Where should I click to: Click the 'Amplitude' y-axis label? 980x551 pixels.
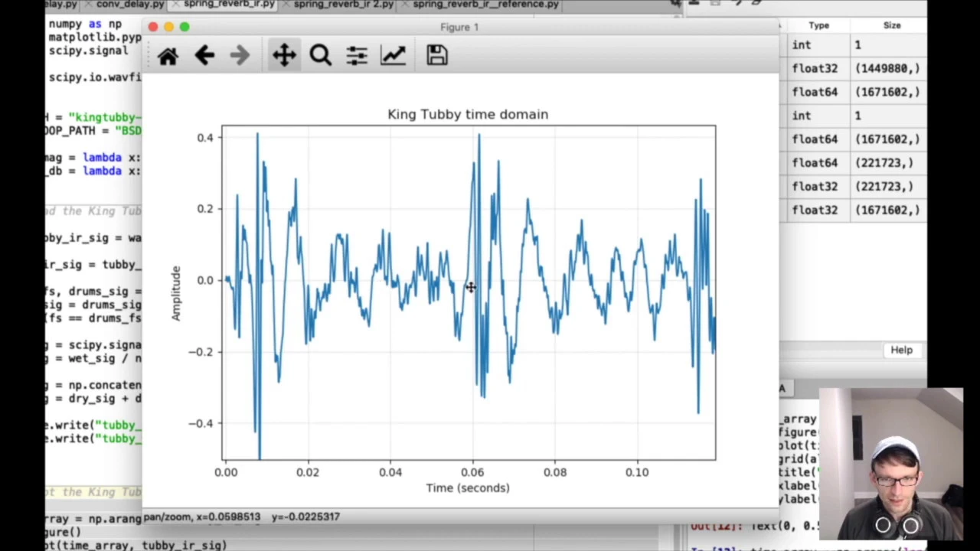point(176,293)
